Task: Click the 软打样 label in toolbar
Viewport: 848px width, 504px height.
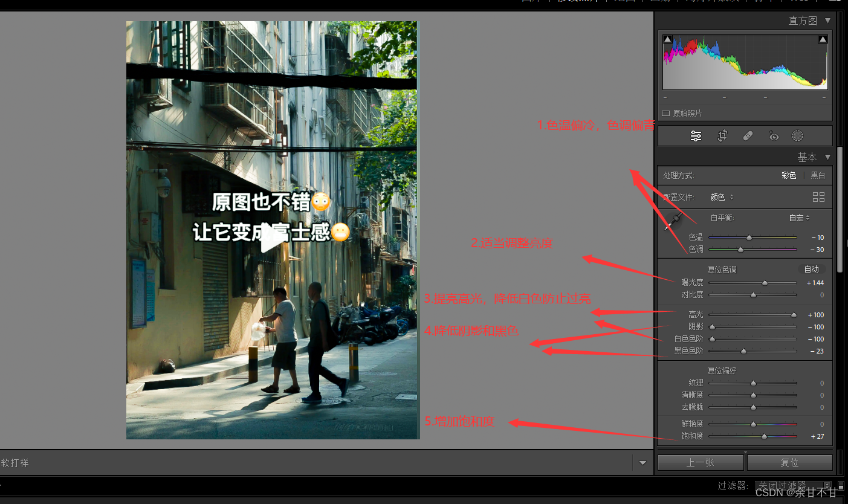Action: click(15, 463)
